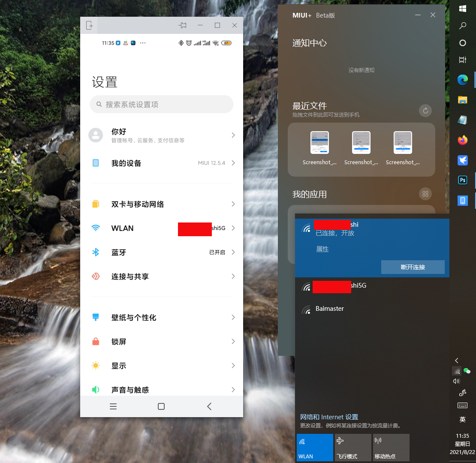Open 属性 of the connected network
The height and width of the screenshot is (463, 476).
[x=322, y=249]
